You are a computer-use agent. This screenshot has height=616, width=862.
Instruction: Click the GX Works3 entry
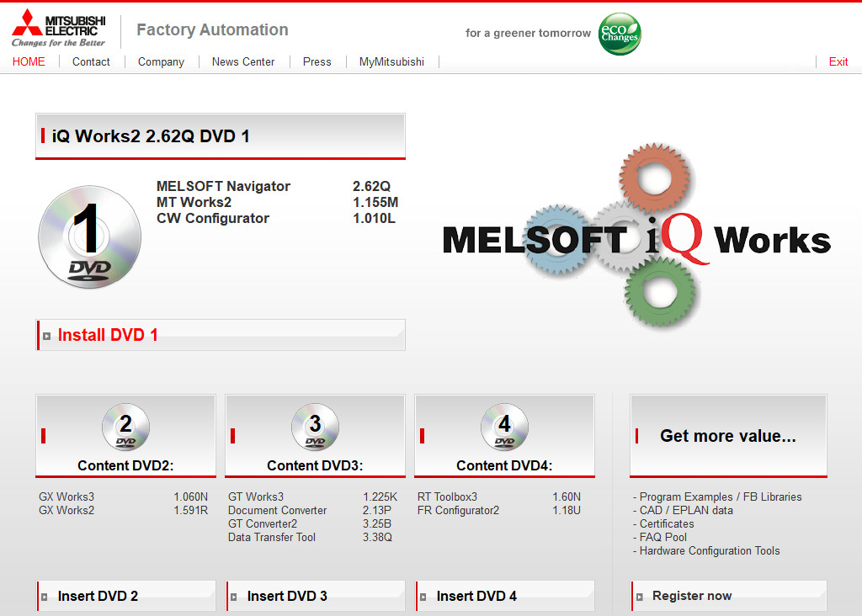67,497
